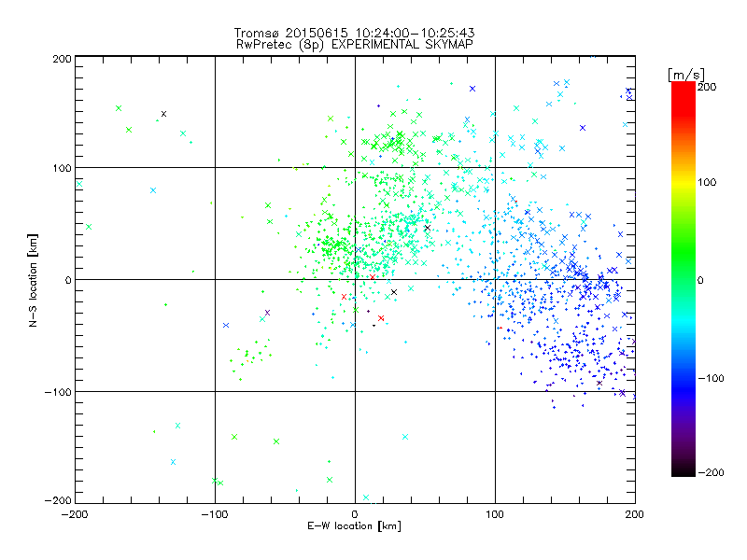Viewport: 747px width, 560px height.
Task: Click the colorbar label '-100'
Action: tap(711, 379)
